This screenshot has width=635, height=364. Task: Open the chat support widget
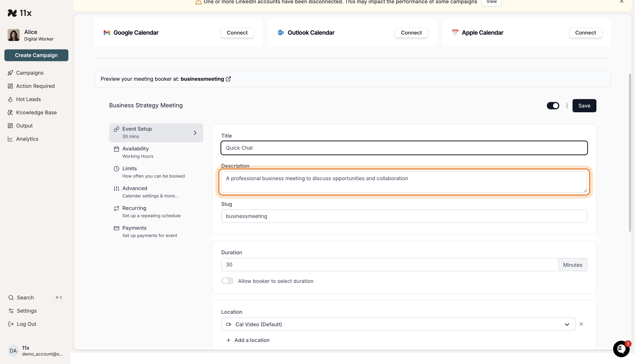621,349
